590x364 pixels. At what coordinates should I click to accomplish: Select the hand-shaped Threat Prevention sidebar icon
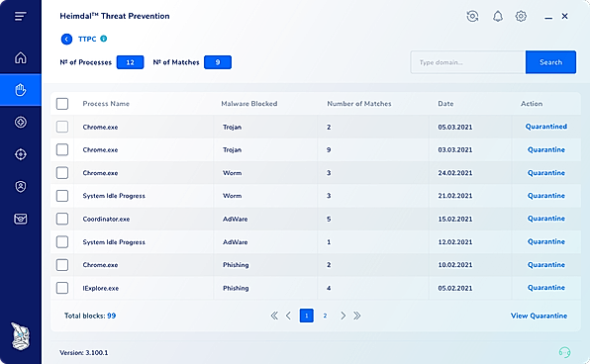(x=21, y=90)
